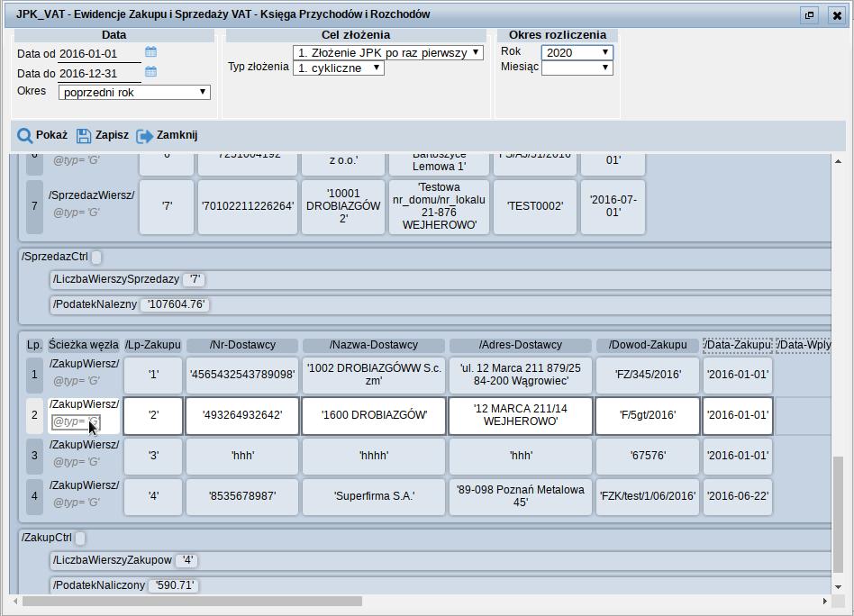Click the @typ='G' field in purchase row 2
Viewport: 854px width, 616px height.
click(x=77, y=421)
